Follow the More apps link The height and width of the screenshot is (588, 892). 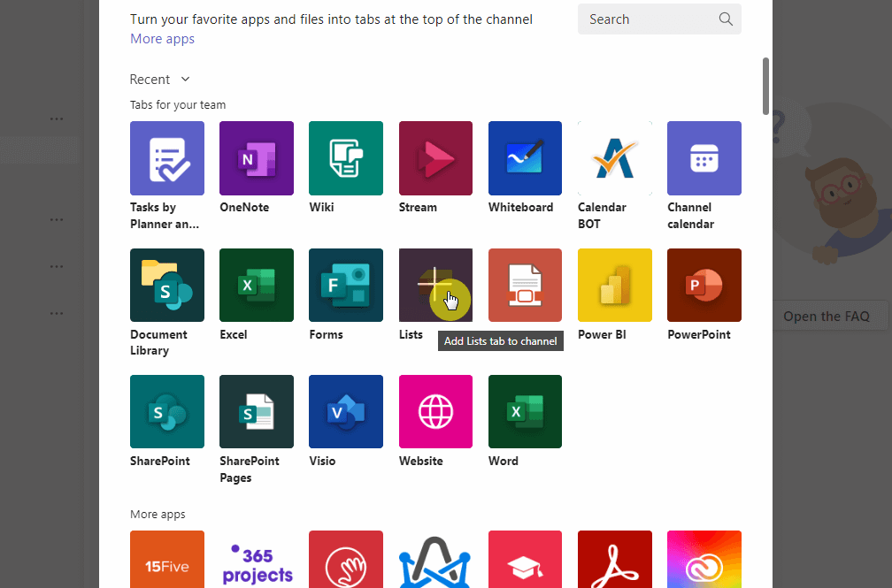pos(162,39)
